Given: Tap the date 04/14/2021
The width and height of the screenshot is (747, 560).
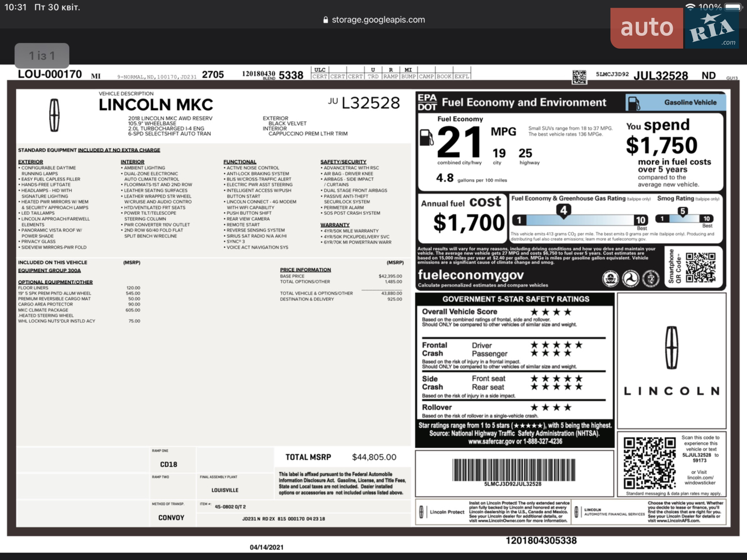Looking at the screenshot, I should tap(267, 547).
